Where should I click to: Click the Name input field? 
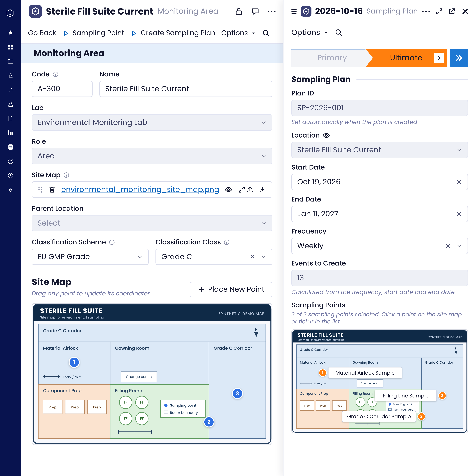[x=186, y=89]
